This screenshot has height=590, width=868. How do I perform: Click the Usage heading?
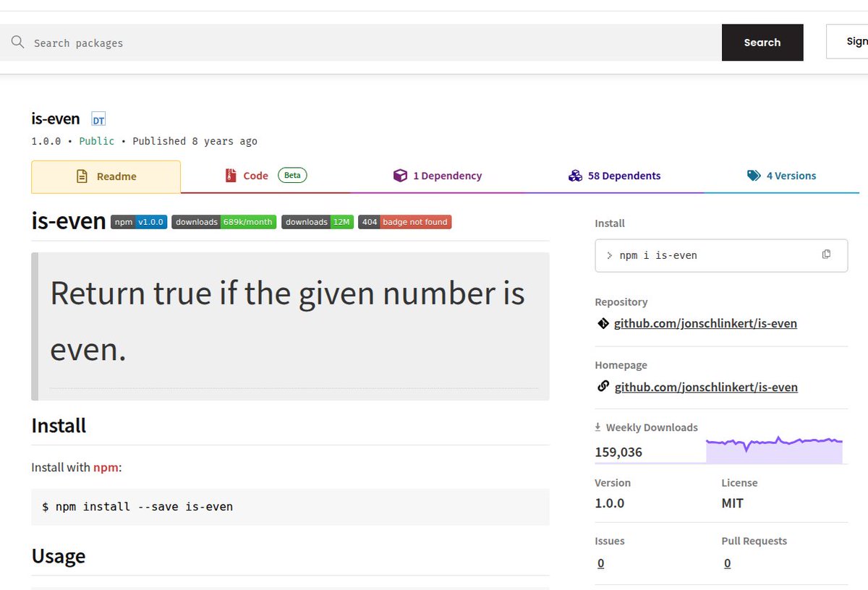coord(59,555)
